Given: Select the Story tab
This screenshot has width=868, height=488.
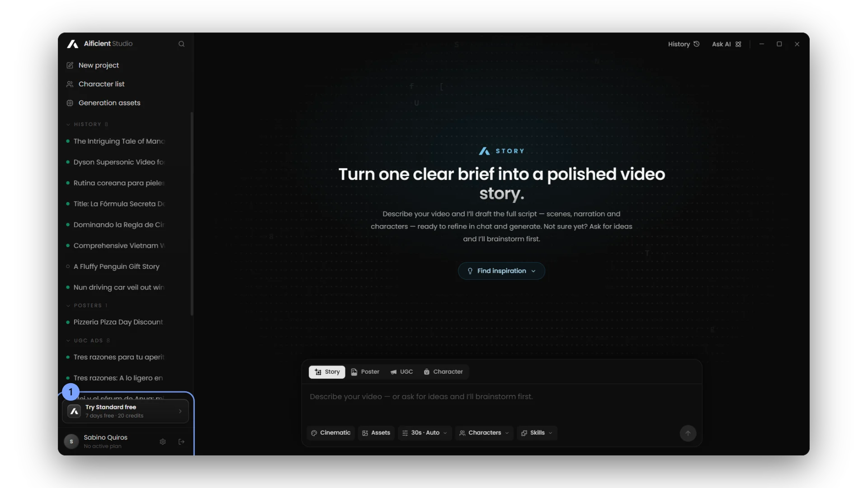Looking at the screenshot, I should (x=327, y=372).
